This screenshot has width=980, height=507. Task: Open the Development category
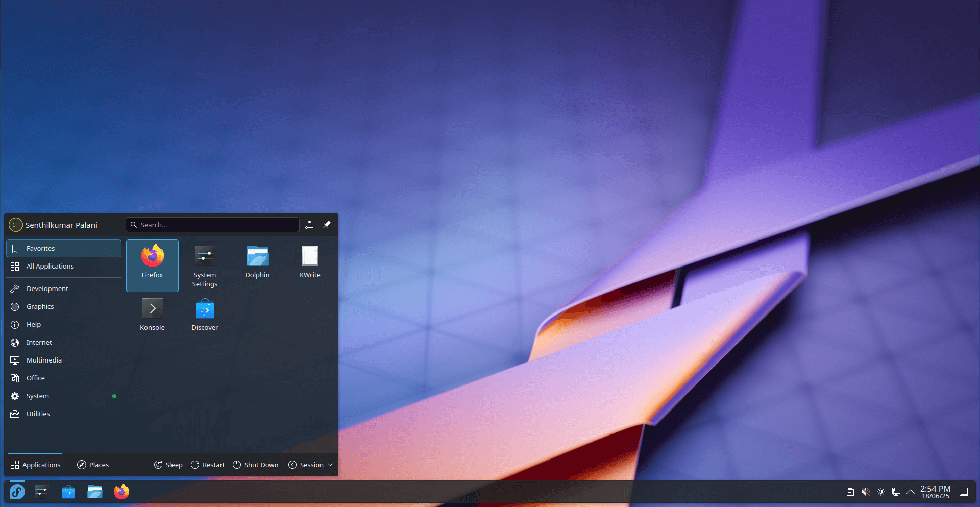(x=64, y=289)
